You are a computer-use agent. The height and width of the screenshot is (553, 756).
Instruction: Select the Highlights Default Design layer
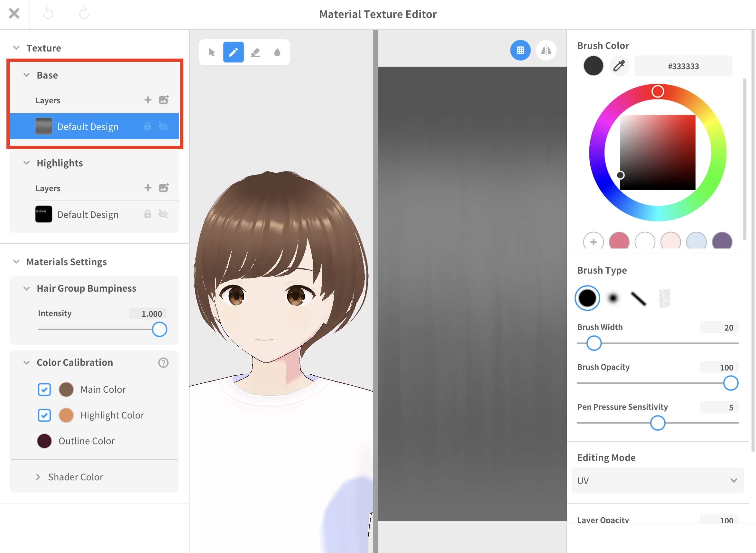click(94, 214)
